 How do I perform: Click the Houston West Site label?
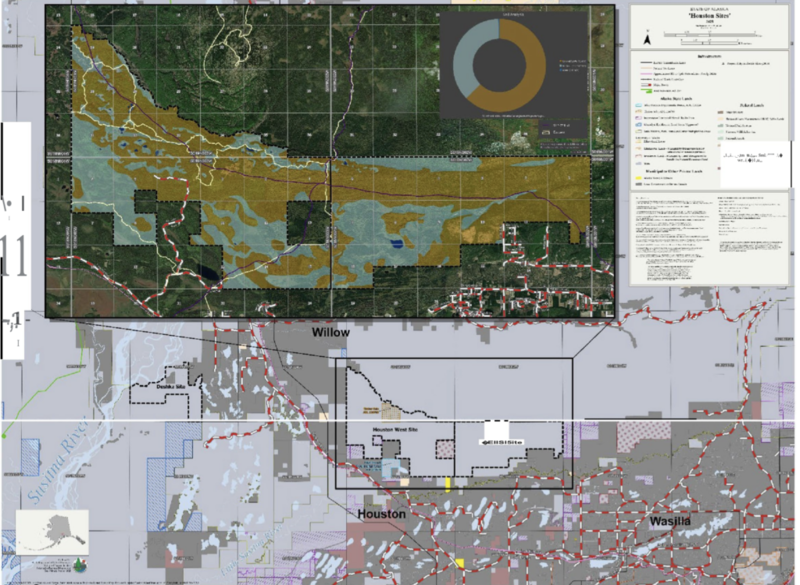point(395,429)
